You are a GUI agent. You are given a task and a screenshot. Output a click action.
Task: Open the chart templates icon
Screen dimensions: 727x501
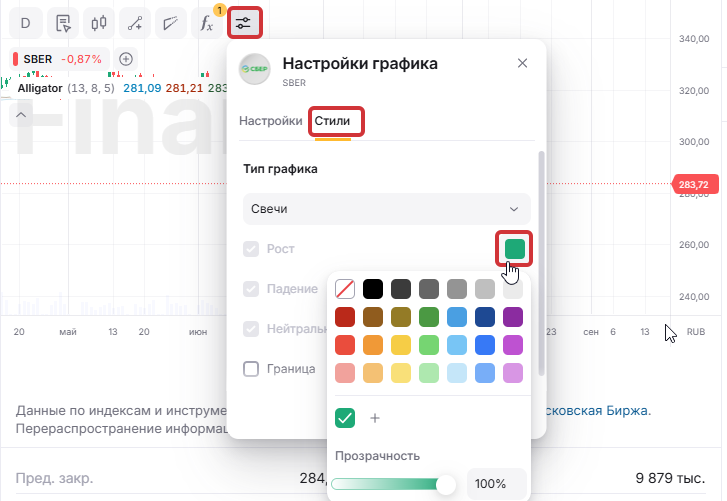click(63, 23)
